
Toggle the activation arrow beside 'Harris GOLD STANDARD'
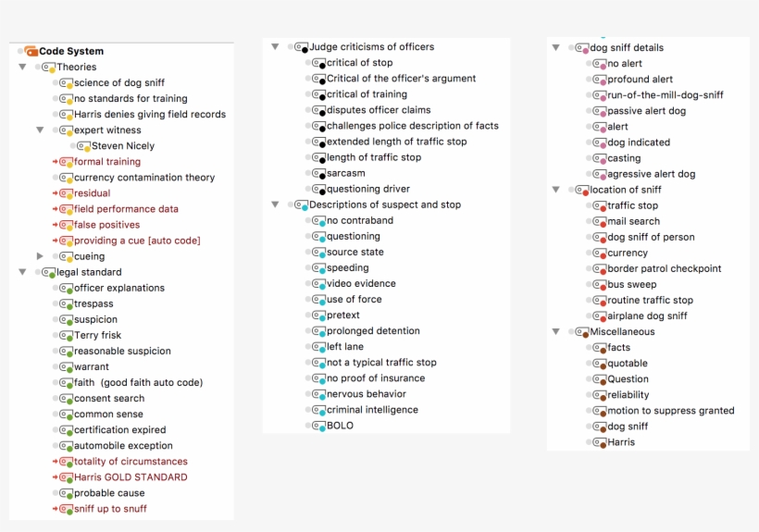[56, 477]
